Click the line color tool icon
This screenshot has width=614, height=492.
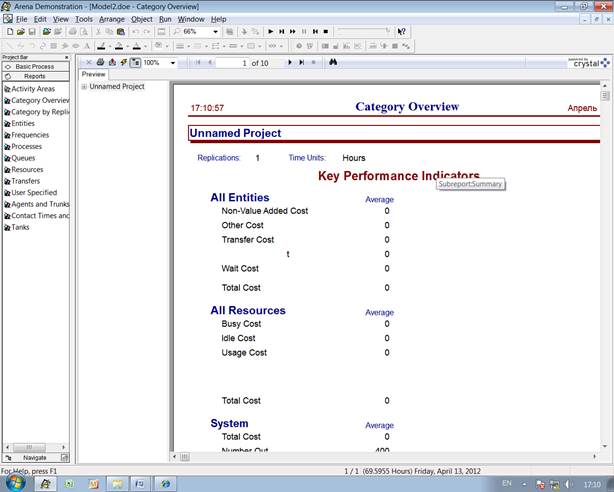click(101, 46)
